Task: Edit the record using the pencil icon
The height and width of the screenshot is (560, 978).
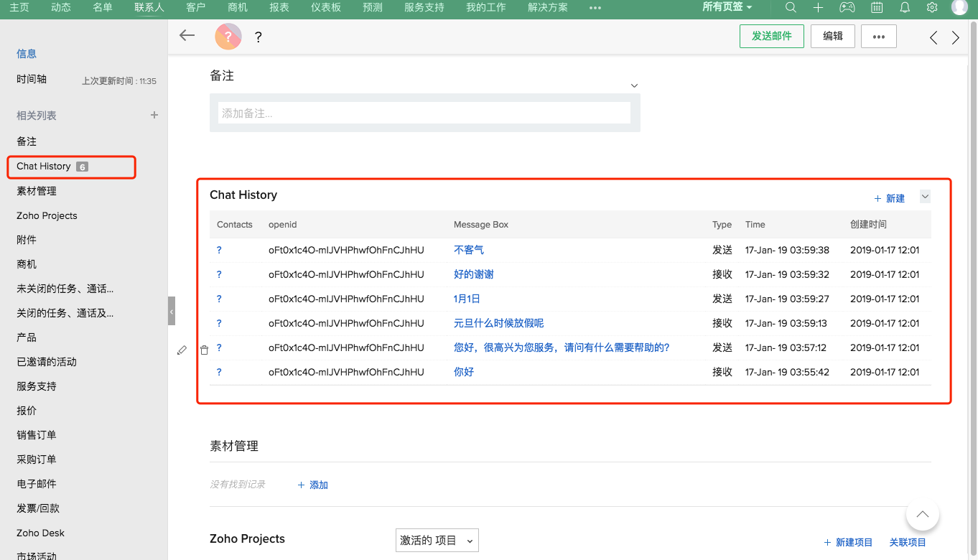Action: pyautogui.click(x=182, y=350)
